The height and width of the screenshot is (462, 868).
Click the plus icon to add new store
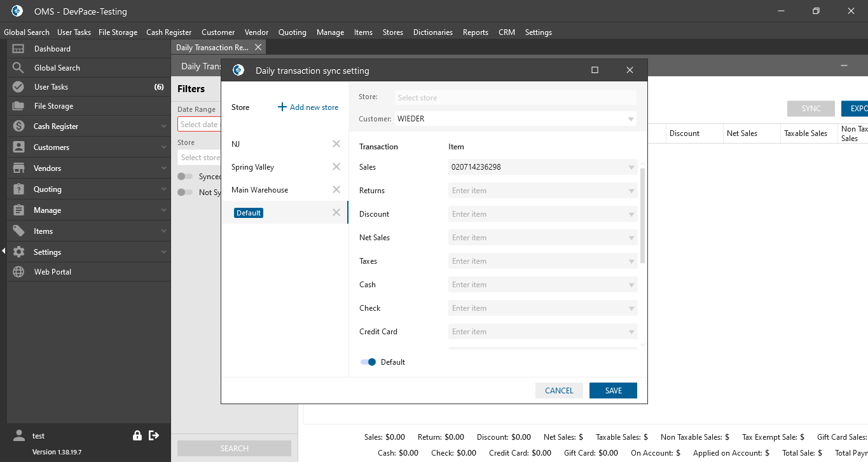(x=282, y=107)
